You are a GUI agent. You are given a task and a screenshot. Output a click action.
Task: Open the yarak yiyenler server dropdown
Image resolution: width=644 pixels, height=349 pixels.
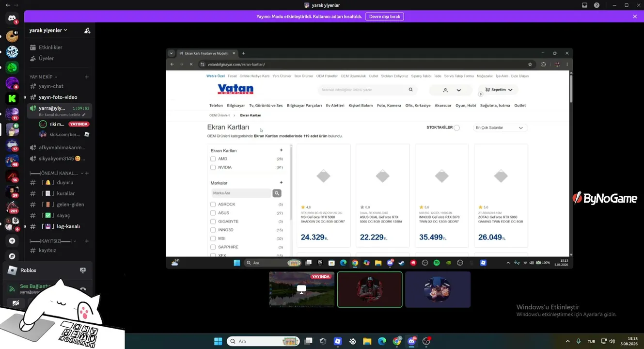point(48,31)
